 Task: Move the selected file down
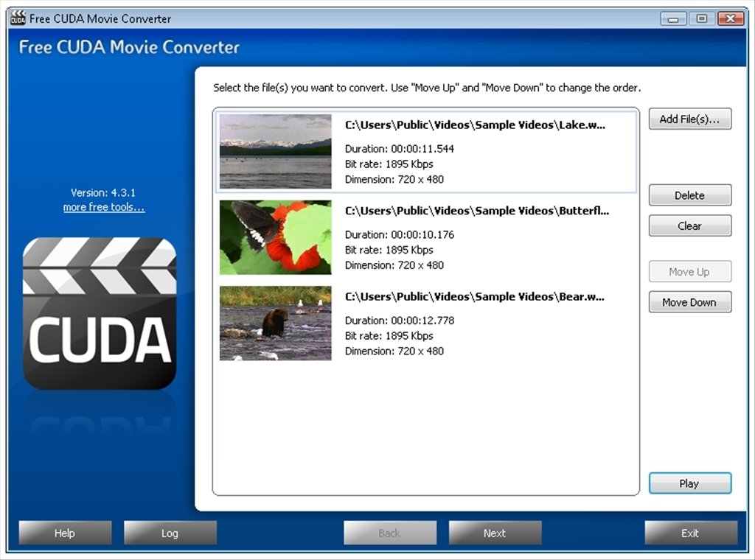tap(690, 302)
